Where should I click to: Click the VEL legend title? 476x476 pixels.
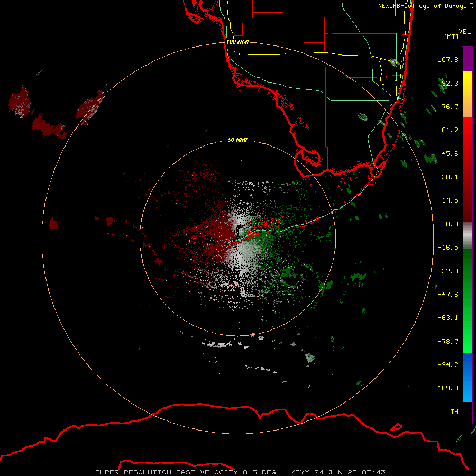click(464, 32)
